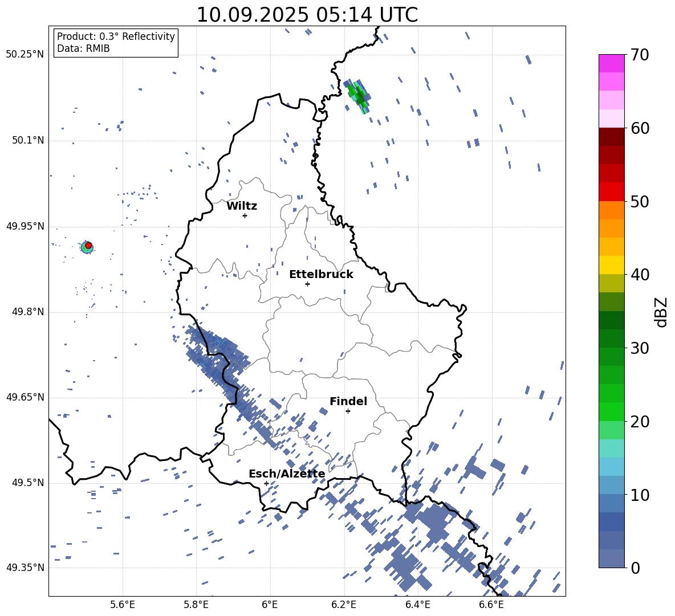675x616 pixels.
Task: Select the Ettelbruck station label
Action: [321, 275]
